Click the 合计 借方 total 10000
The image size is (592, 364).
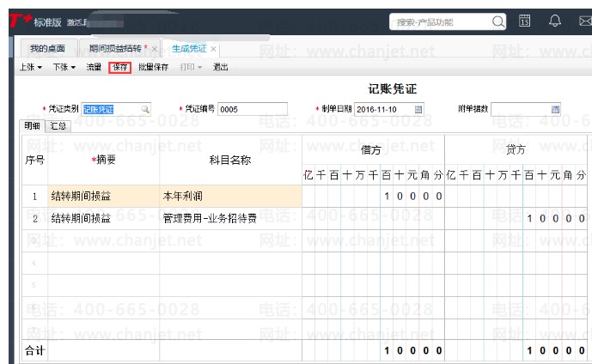click(x=374, y=350)
